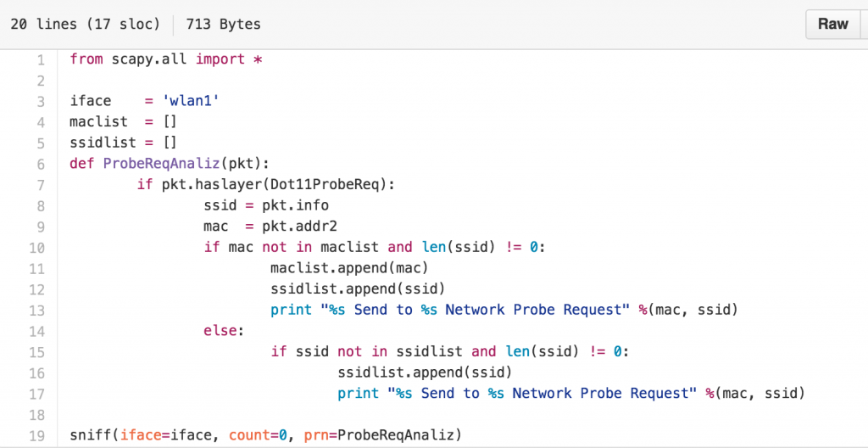Click the 'else:' keyword in the code
Viewport: 868px width, 448px height.
pyautogui.click(x=224, y=330)
